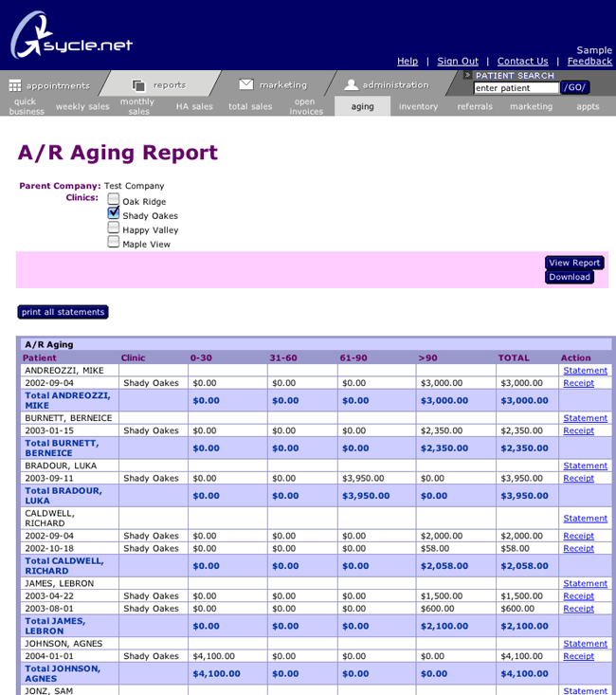The image size is (616, 695).
Task: Check the Oak Ridge clinic checkbox
Action: pyautogui.click(x=114, y=200)
